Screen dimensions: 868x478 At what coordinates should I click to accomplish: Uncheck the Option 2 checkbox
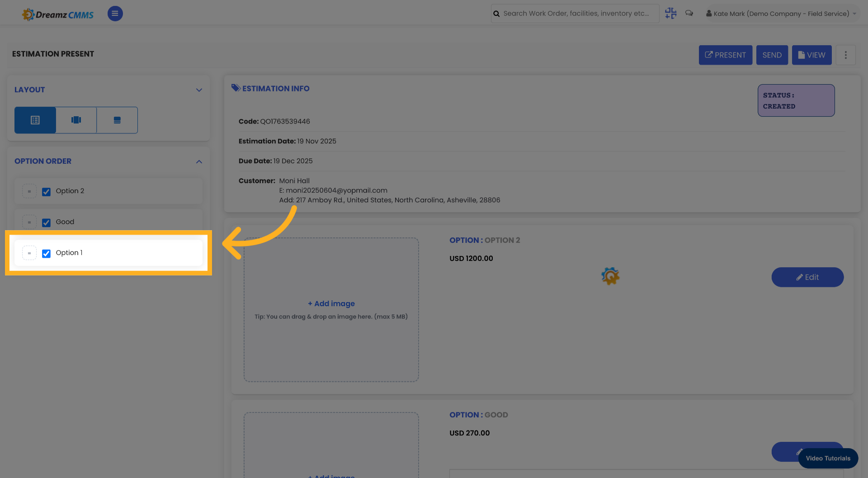[46, 192]
